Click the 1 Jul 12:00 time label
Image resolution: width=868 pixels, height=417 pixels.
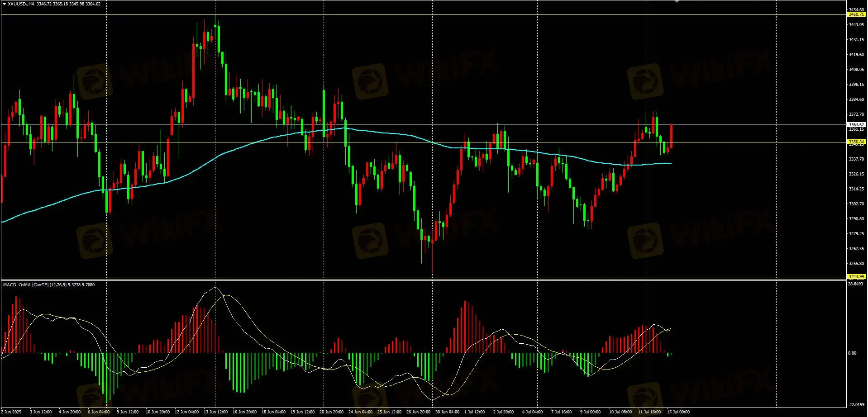tap(474, 412)
